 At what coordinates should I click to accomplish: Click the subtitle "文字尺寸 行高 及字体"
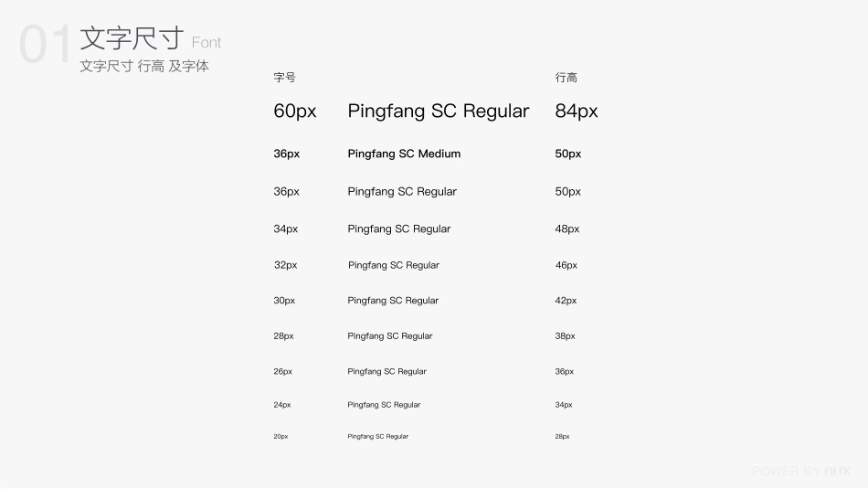coord(144,67)
